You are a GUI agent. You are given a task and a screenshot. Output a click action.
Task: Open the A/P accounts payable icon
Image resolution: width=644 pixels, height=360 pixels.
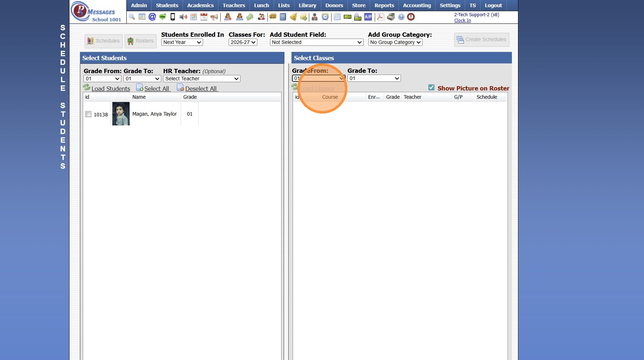click(368, 17)
